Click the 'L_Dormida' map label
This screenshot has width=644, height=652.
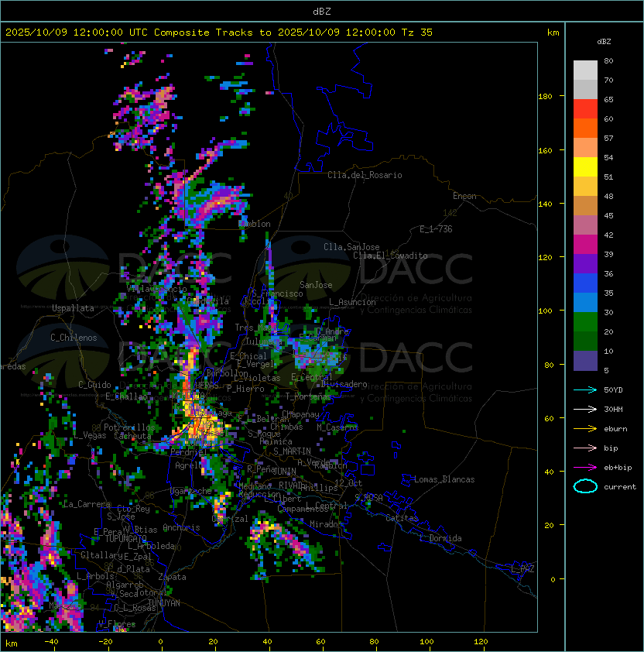pos(440,538)
